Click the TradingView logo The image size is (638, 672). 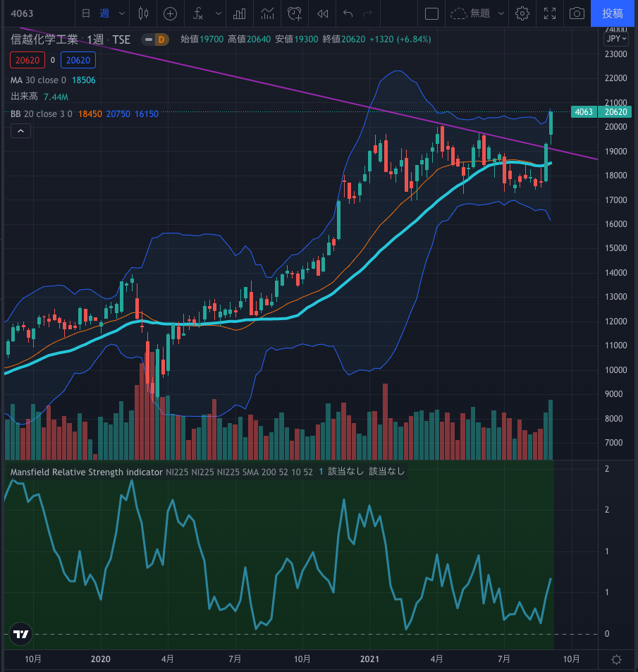tap(20, 634)
